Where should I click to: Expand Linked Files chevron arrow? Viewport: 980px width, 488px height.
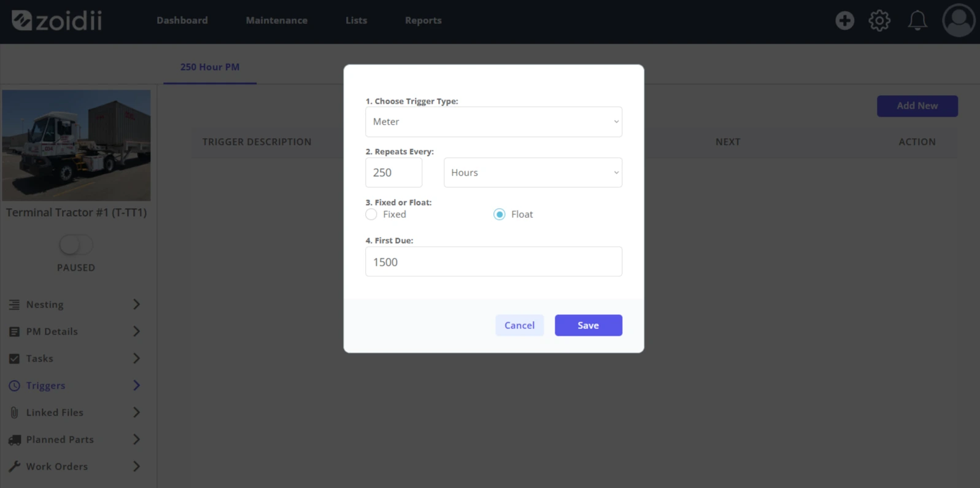click(x=136, y=412)
